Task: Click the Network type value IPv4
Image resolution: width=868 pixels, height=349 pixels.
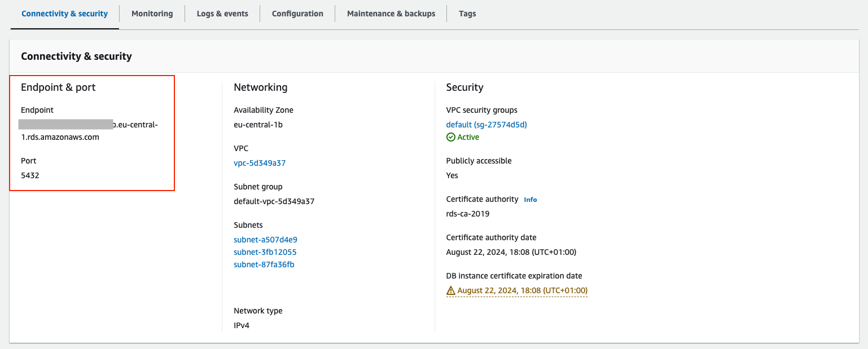Action: [x=242, y=325]
